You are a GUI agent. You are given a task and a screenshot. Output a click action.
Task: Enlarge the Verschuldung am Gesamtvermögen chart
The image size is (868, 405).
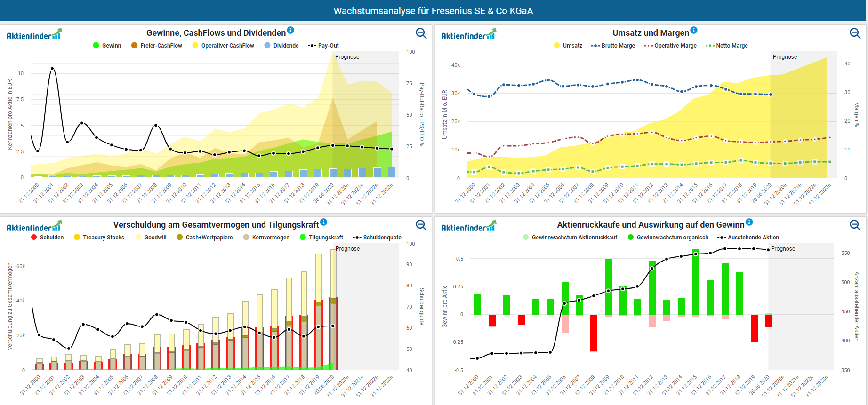click(421, 225)
